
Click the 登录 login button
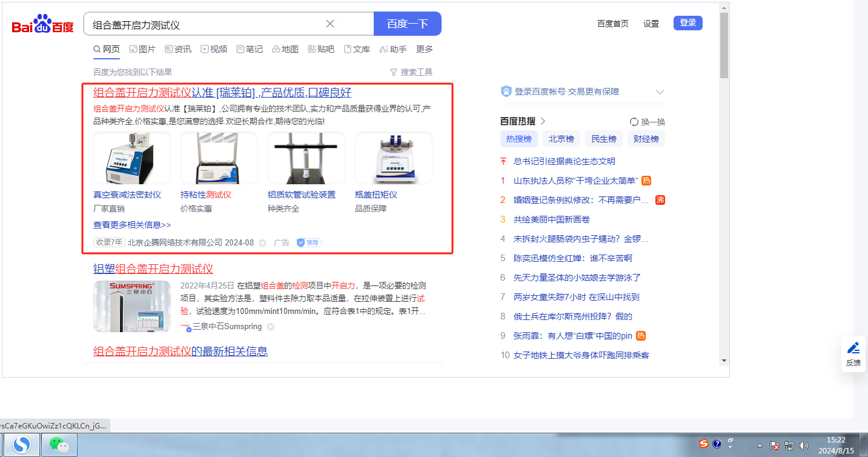pyautogui.click(x=688, y=23)
